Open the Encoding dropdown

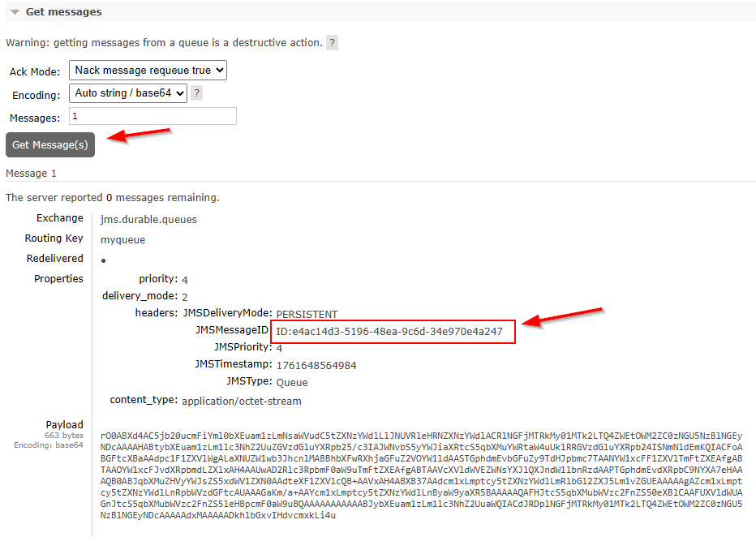tap(127, 93)
